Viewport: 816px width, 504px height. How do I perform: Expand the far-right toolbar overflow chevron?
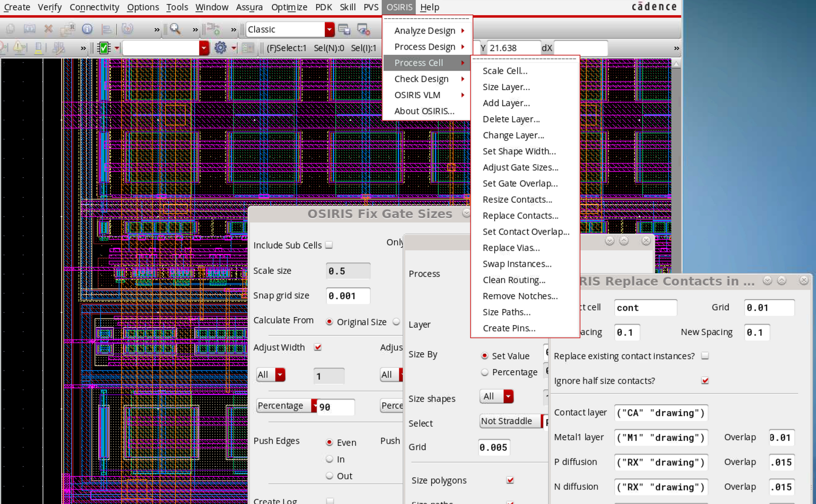tap(676, 48)
